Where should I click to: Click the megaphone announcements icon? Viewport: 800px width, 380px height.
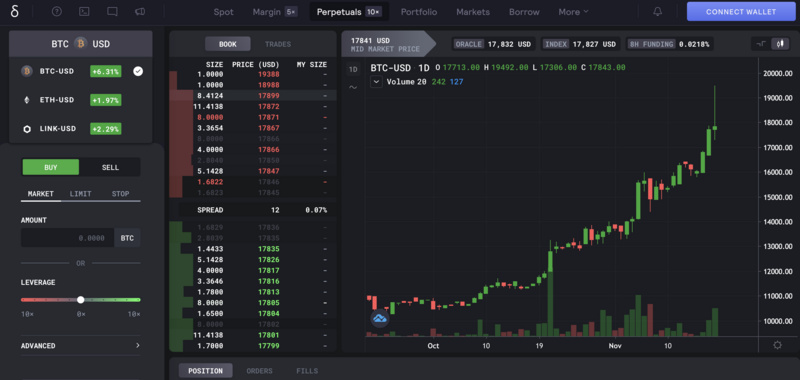point(140,12)
